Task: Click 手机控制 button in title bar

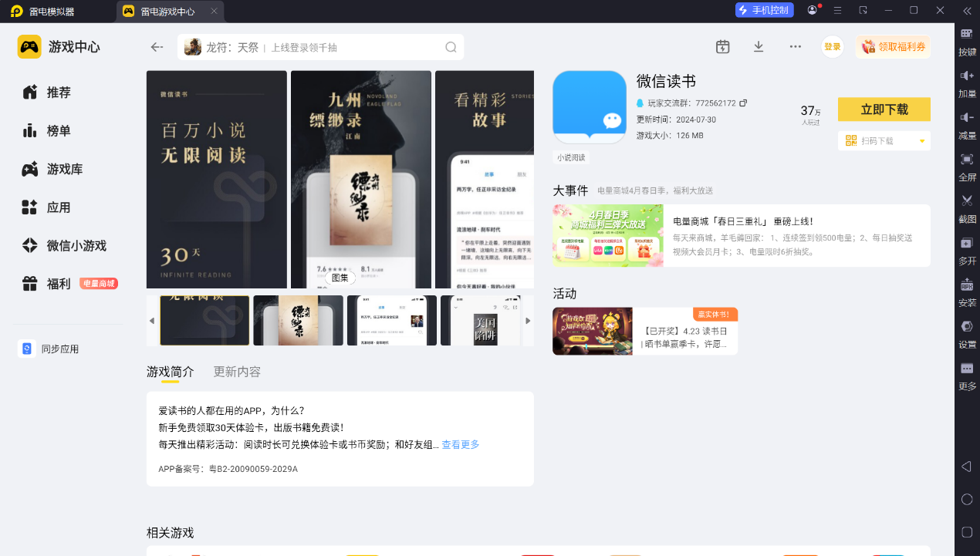Action: (x=765, y=10)
